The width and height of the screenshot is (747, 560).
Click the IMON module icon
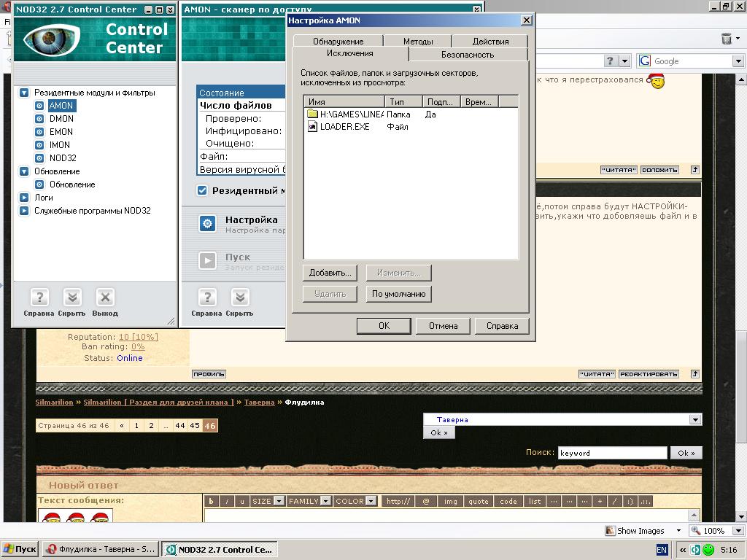tap(39, 145)
